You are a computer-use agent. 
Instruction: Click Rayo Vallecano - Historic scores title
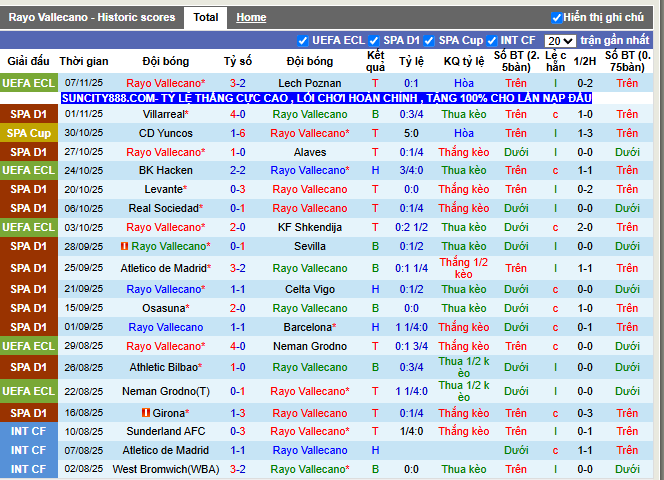(92, 17)
